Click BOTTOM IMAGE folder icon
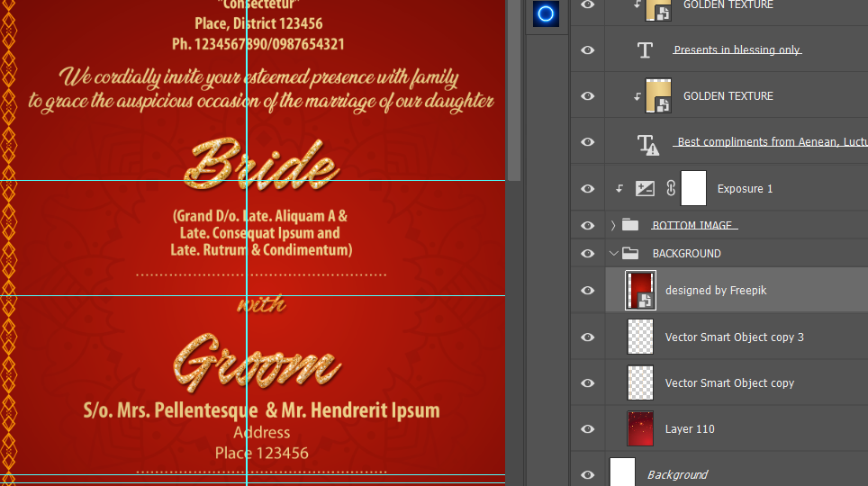This screenshot has height=486, width=868. [630, 225]
